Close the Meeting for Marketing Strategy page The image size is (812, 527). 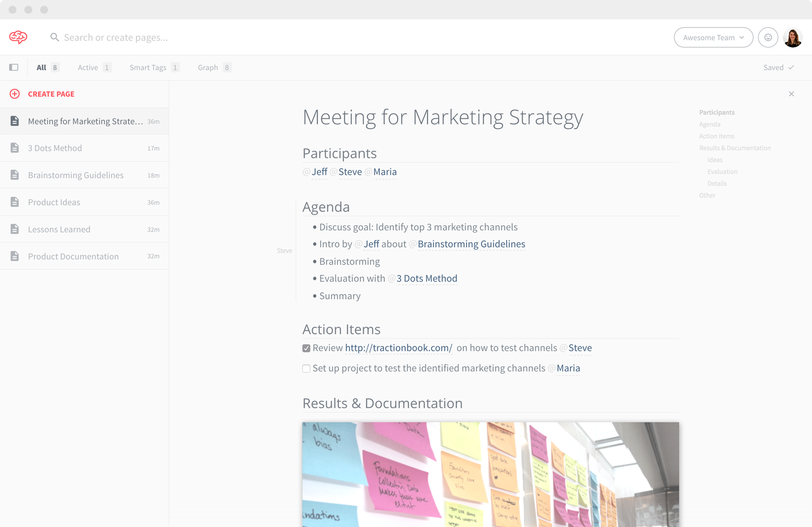pos(791,94)
